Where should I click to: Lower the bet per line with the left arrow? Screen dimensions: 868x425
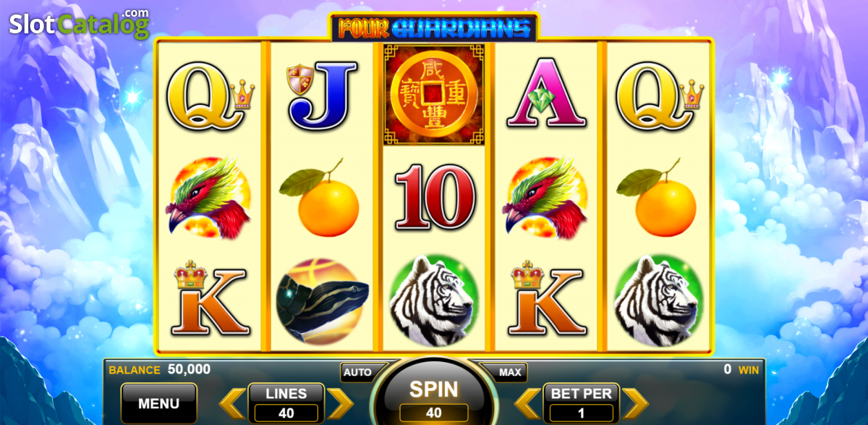(x=528, y=403)
